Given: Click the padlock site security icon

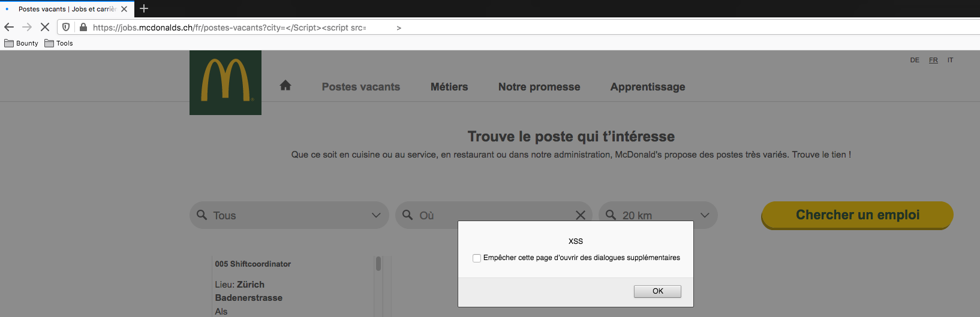Looking at the screenshot, I should pyautogui.click(x=83, y=27).
